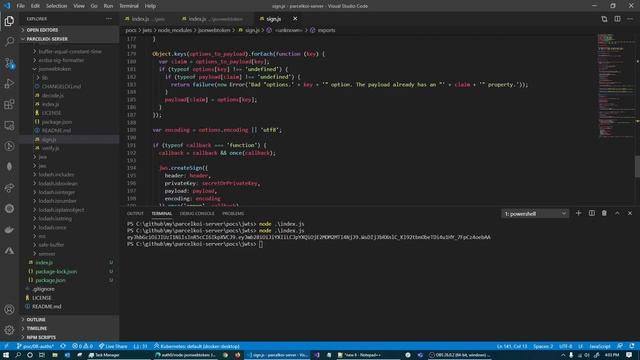Open Source Control view with badge
This screenshot has width=640, height=360.
9,63
